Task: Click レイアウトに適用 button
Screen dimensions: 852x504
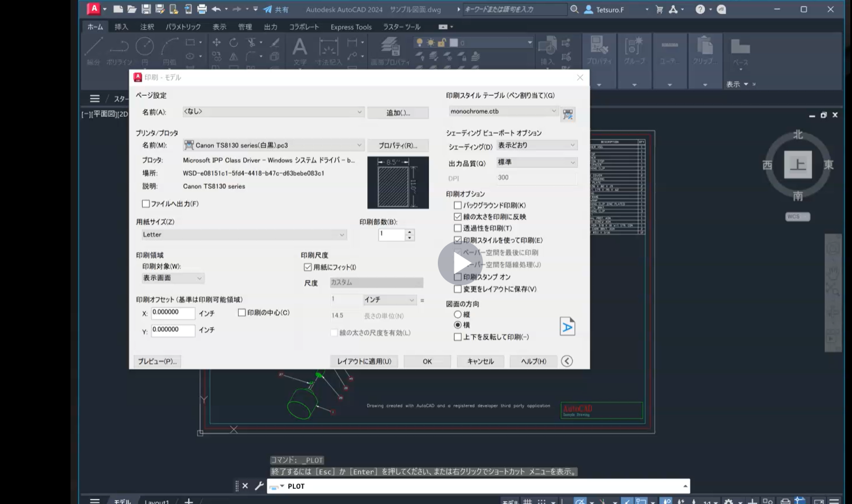Action: coord(364,361)
